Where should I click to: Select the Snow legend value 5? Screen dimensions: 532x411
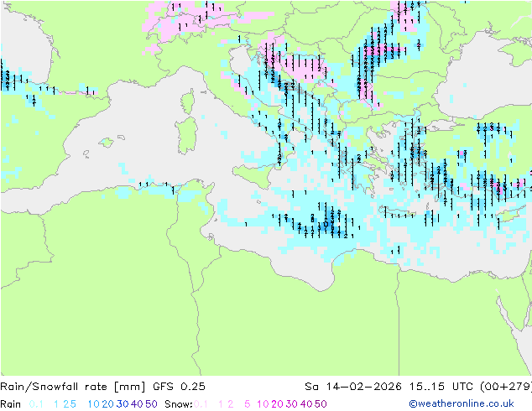click(248, 404)
